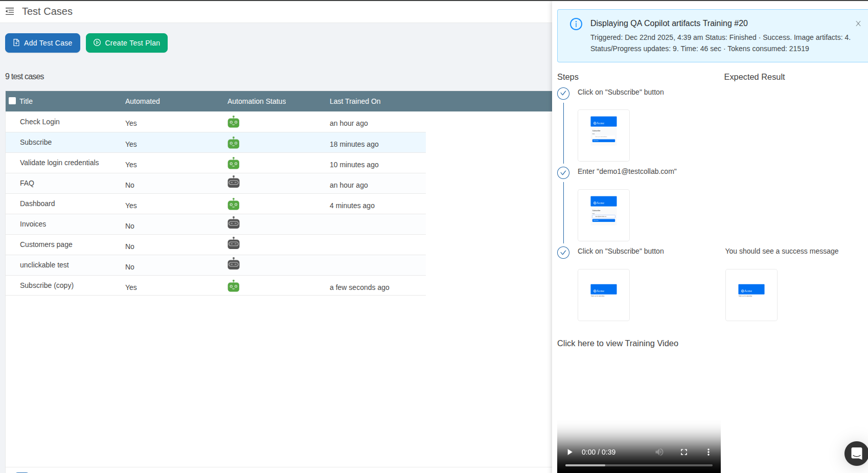
Task: Click the Add Test Case button
Action: click(x=42, y=43)
